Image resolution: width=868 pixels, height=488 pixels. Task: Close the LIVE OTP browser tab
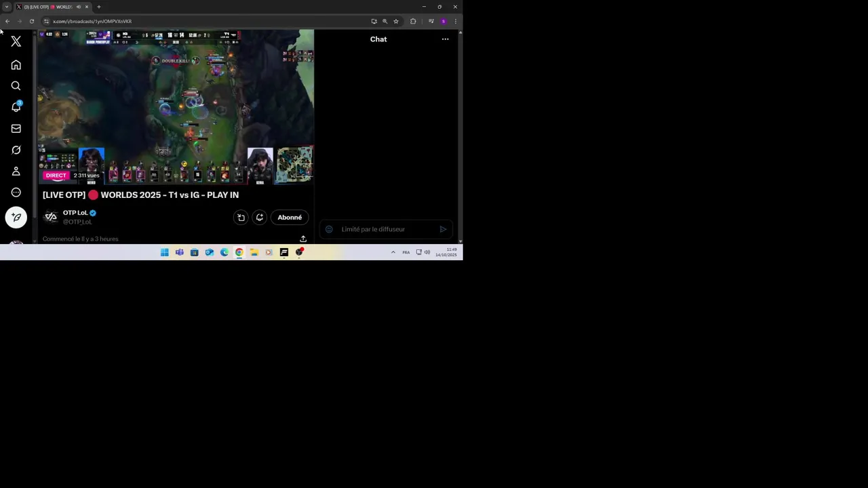[87, 7]
